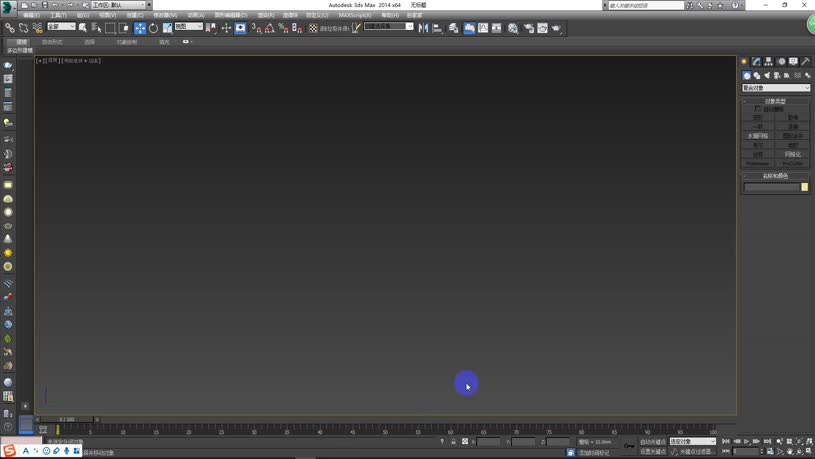Toggle 3D Snaps
815x459 pixels.
[256, 28]
